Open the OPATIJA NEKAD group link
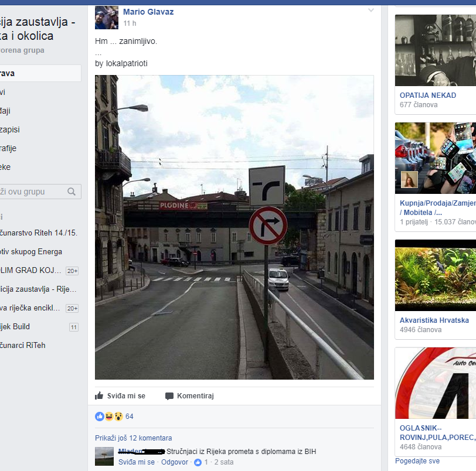 tap(427, 95)
